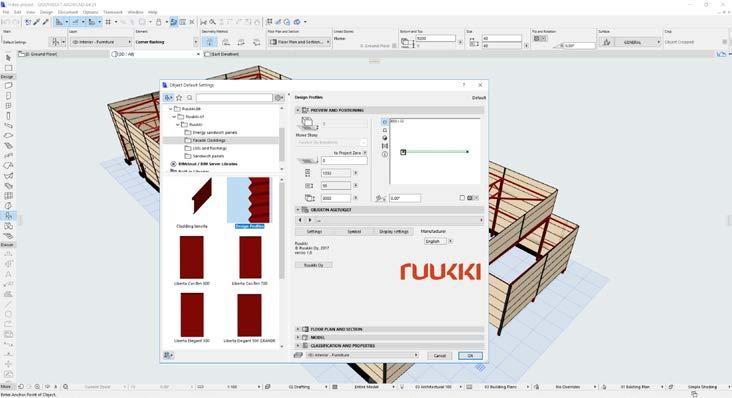This screenshot has width=732, height=398.
Task: Select BIMcloud / BIM Server Libraries radio option
Action: (x=173, y=164)
